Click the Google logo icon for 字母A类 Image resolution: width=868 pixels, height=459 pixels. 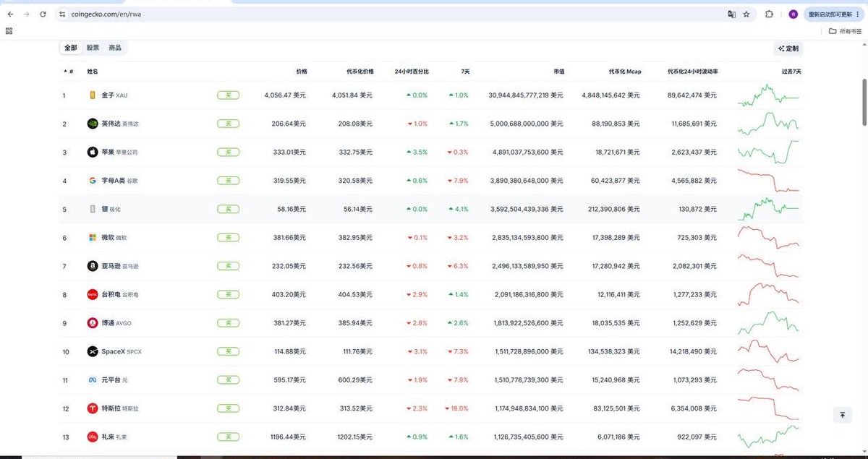[93, 181]
